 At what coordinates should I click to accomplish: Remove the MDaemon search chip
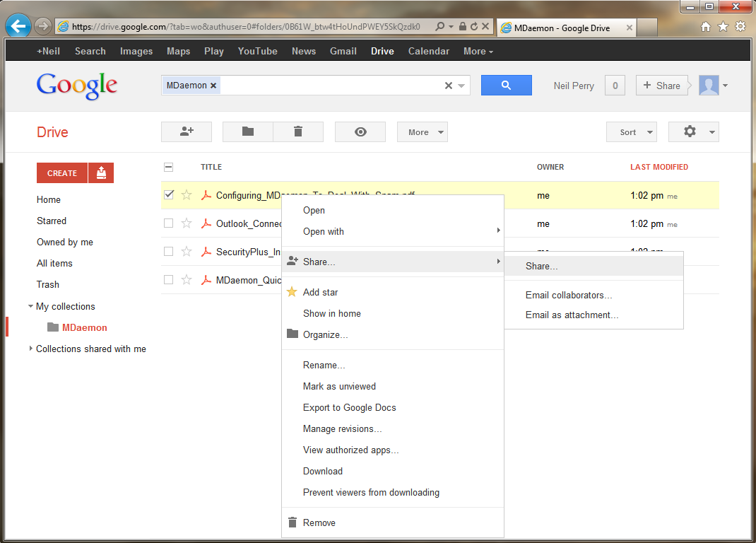[213, 86]
